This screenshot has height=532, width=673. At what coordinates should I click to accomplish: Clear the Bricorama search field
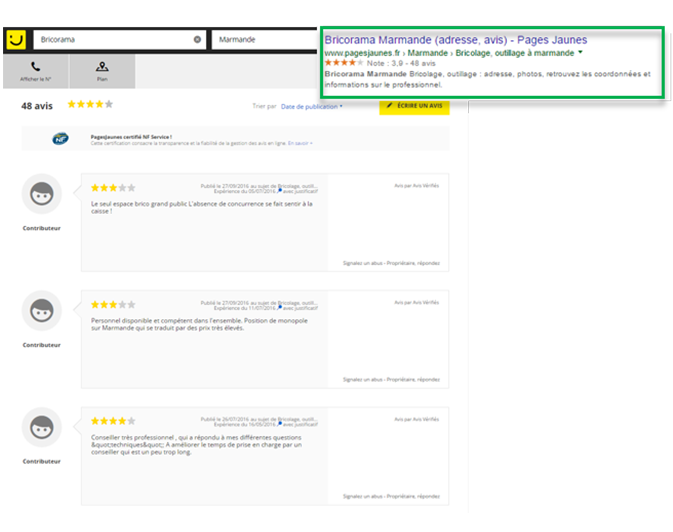coord(197,40)
